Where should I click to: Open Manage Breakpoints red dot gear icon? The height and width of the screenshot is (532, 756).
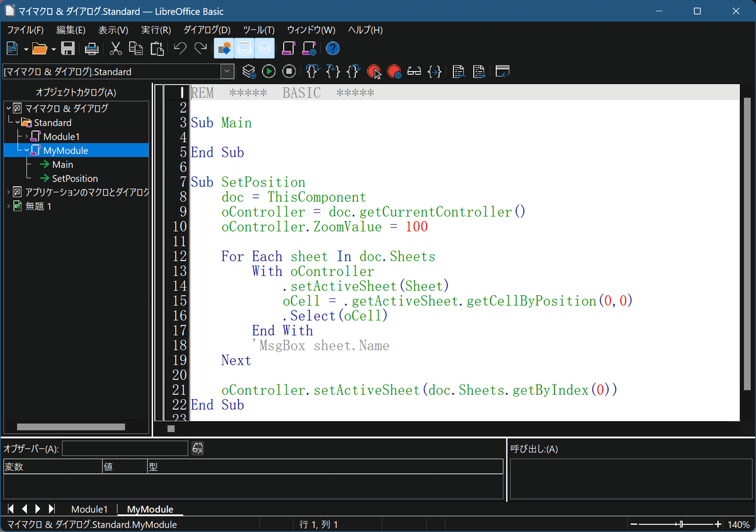[394, 72]
